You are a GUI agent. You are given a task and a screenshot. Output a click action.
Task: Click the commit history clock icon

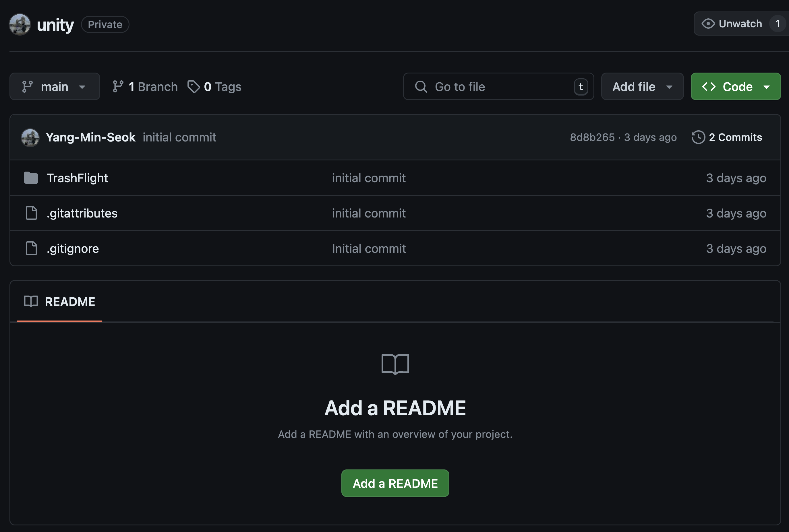click(x=698, y=137)
